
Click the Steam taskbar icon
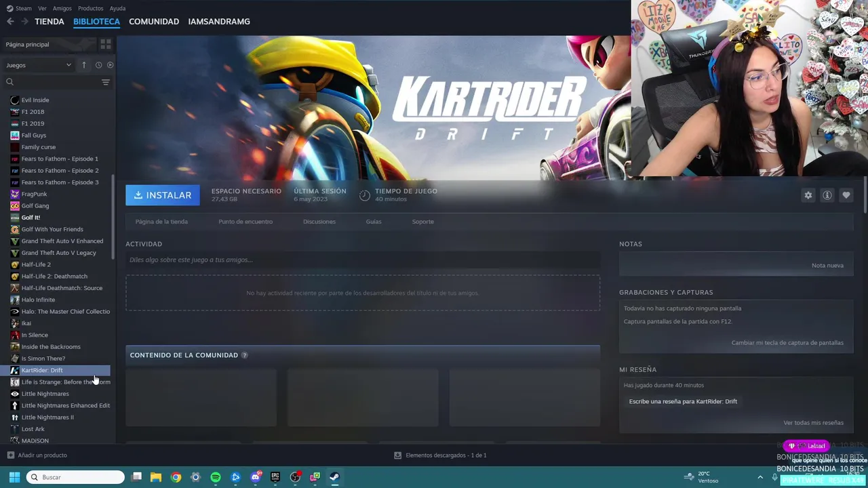click(x=334, y=477)
